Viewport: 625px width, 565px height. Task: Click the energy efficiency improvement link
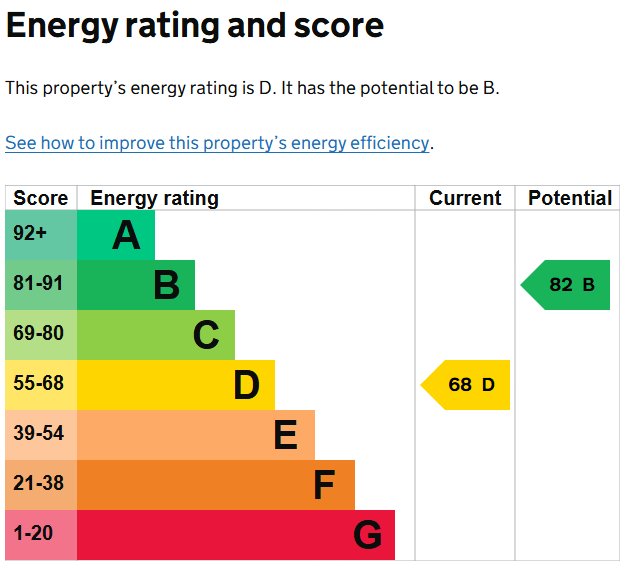click(217, 143)
